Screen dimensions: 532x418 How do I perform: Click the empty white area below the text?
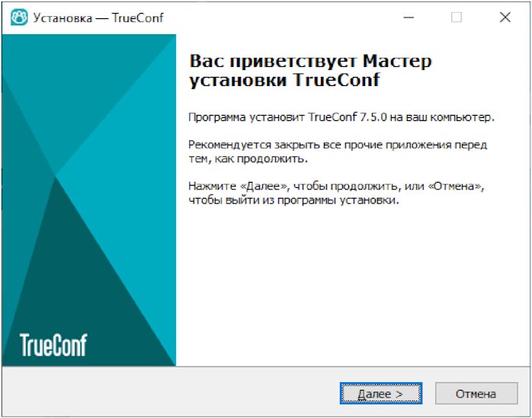click(353, 285)
